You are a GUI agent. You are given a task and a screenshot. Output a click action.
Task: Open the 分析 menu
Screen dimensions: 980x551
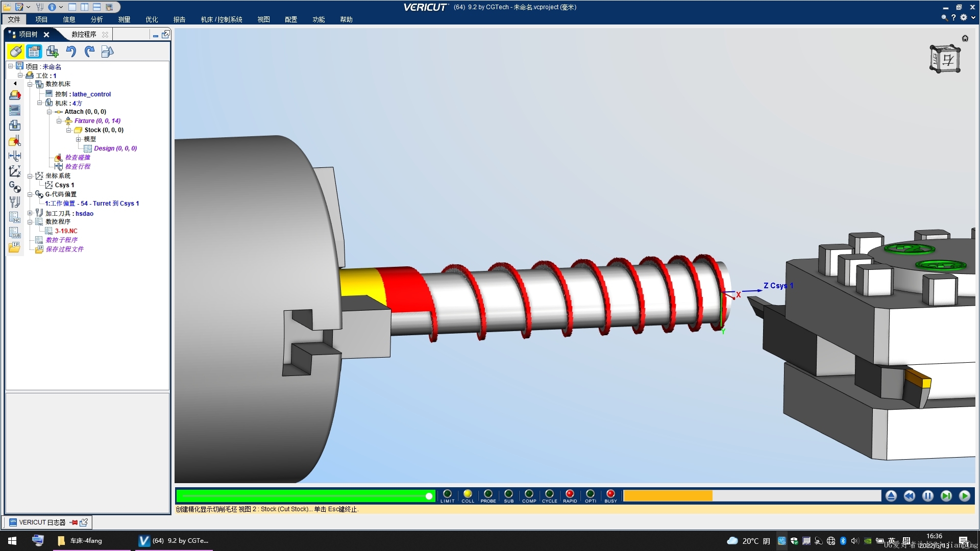click(x=96, y=19)
